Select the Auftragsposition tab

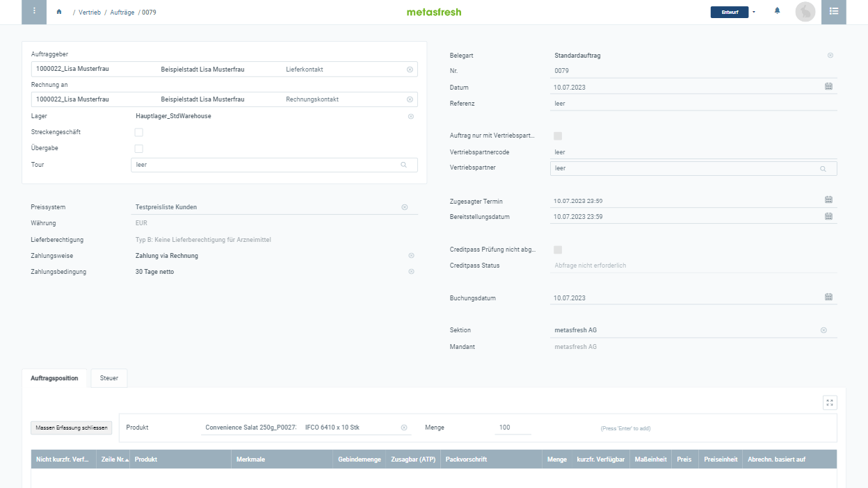pos(54,378)
